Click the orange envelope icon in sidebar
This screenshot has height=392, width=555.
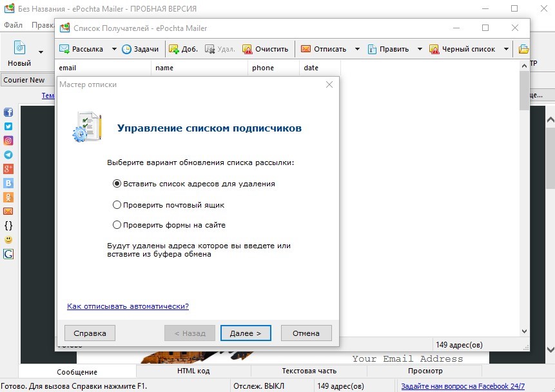[x=8, y=211]
